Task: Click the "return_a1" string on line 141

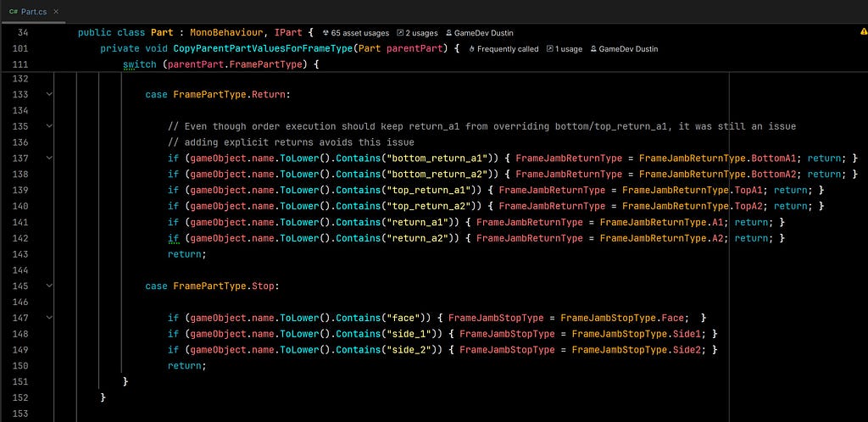Action: coord(417,222)
